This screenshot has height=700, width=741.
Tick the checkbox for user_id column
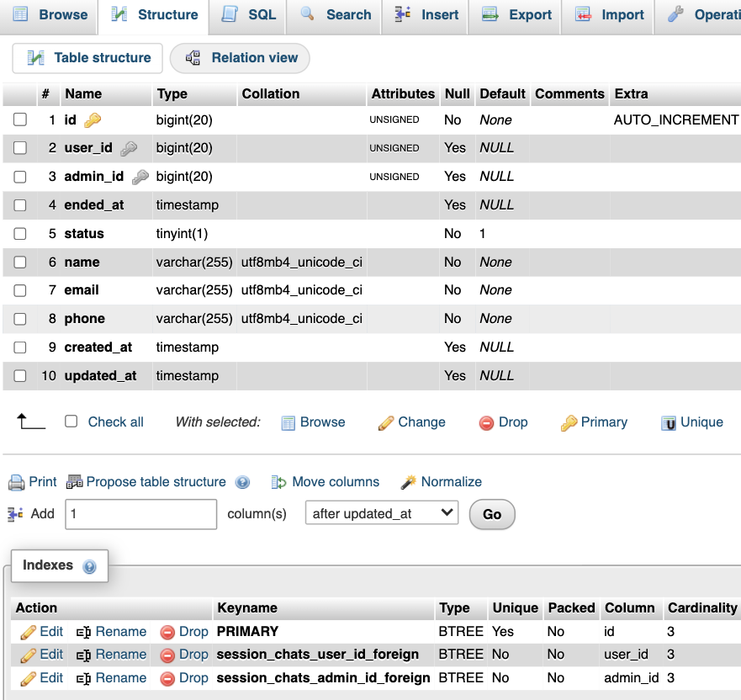pos(20,148)
